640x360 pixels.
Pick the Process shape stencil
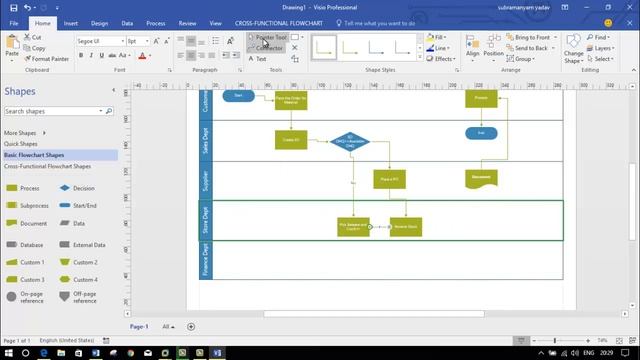23,188
